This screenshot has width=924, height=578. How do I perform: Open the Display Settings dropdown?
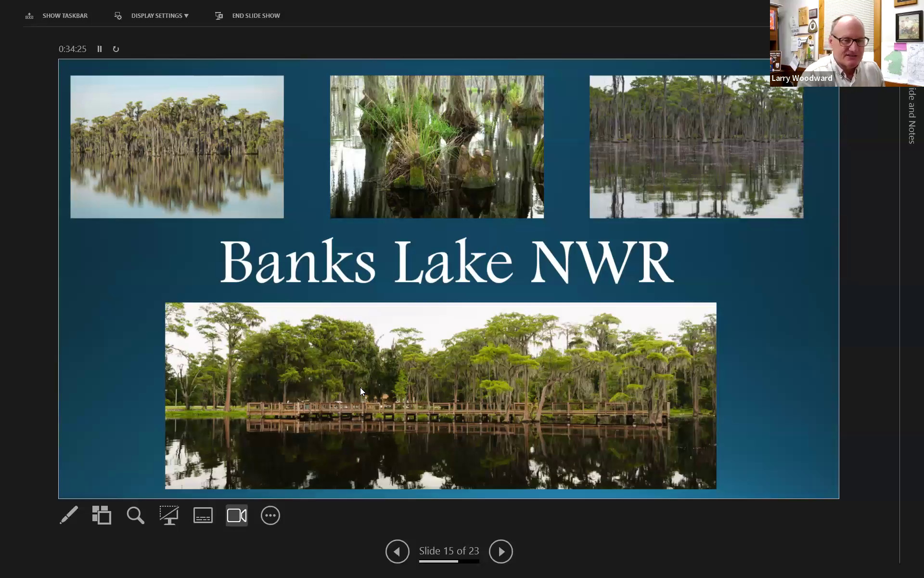click(x=152, y=16)
